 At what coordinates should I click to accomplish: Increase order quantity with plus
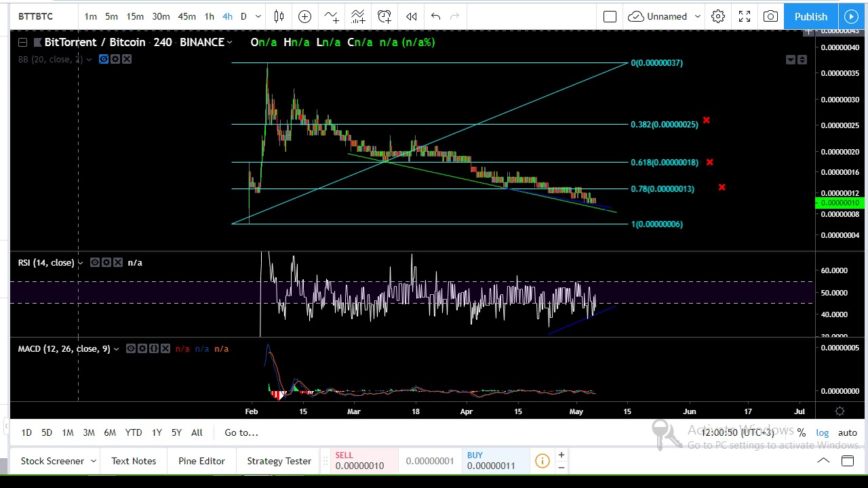[561, 455]
